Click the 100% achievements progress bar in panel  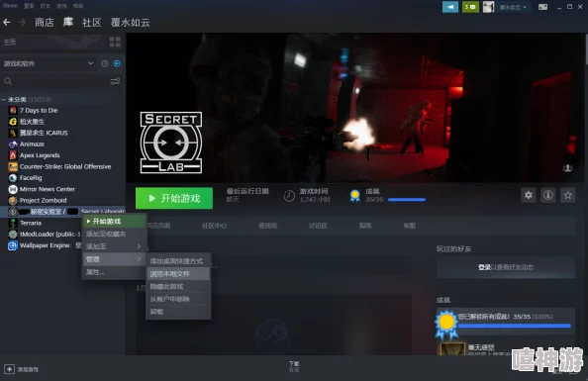click(515, 326)
